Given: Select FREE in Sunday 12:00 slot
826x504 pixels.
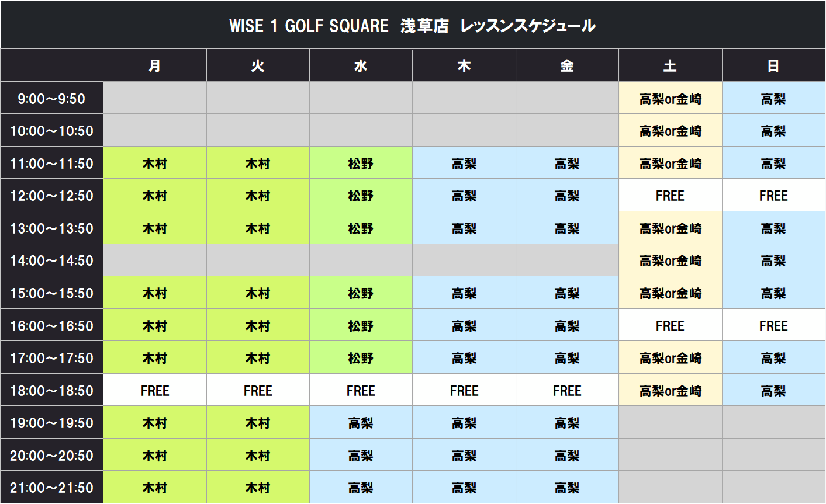Looking at the screenshot, I should point(773,195).
